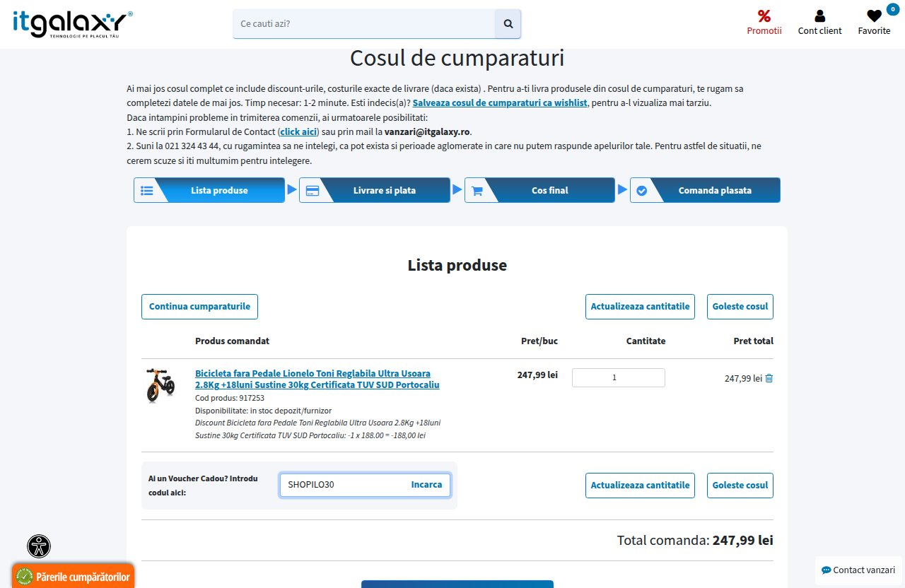Open Promotii percent icon

[x=764, y=16]
